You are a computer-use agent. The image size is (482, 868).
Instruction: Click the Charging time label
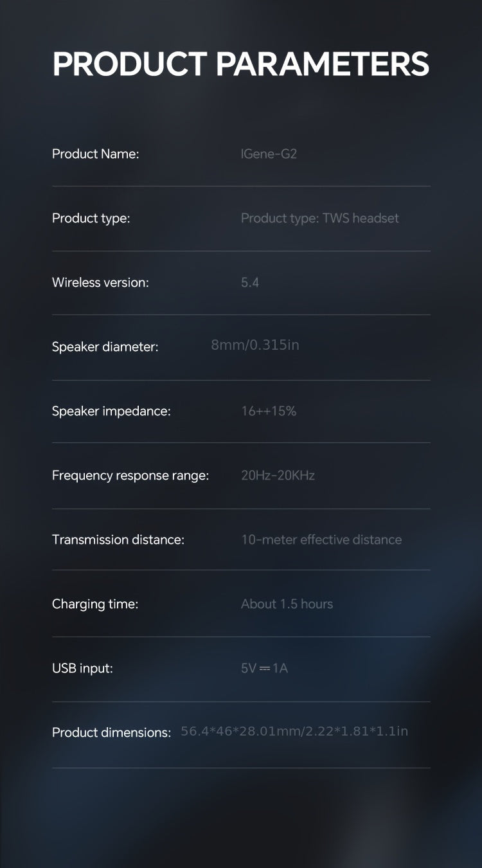click(x=95, y=604)
